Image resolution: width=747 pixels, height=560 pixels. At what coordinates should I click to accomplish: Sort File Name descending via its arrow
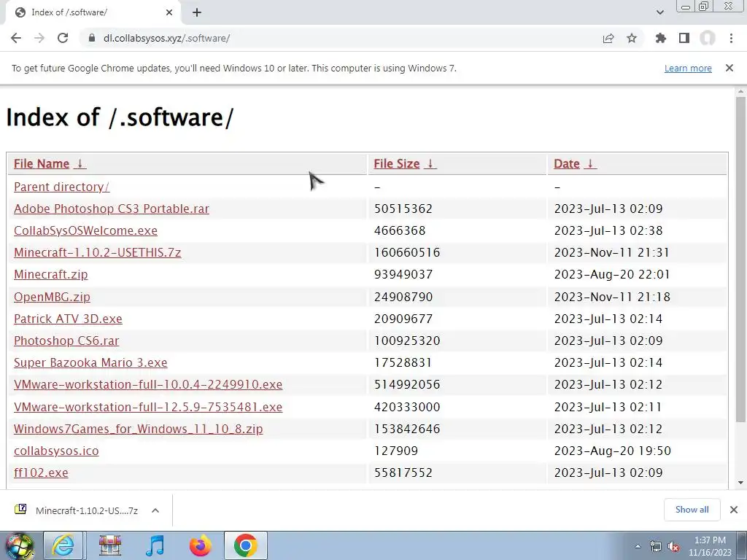pos(80,164)
